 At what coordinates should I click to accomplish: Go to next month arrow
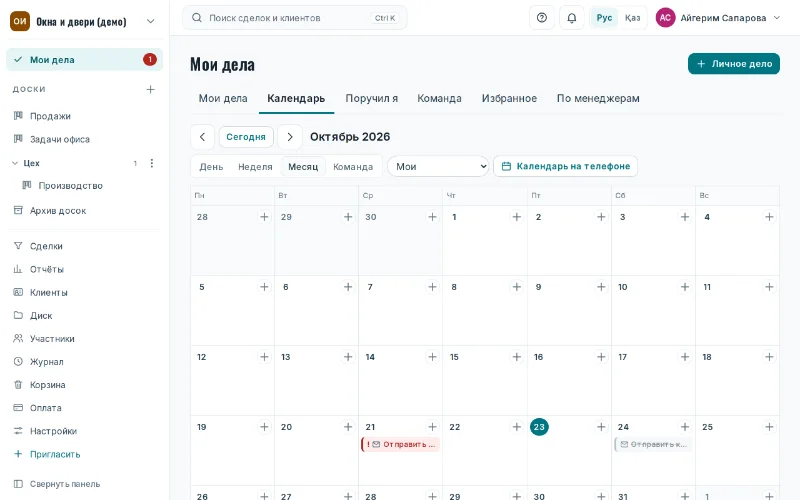(x=290, y=137)
